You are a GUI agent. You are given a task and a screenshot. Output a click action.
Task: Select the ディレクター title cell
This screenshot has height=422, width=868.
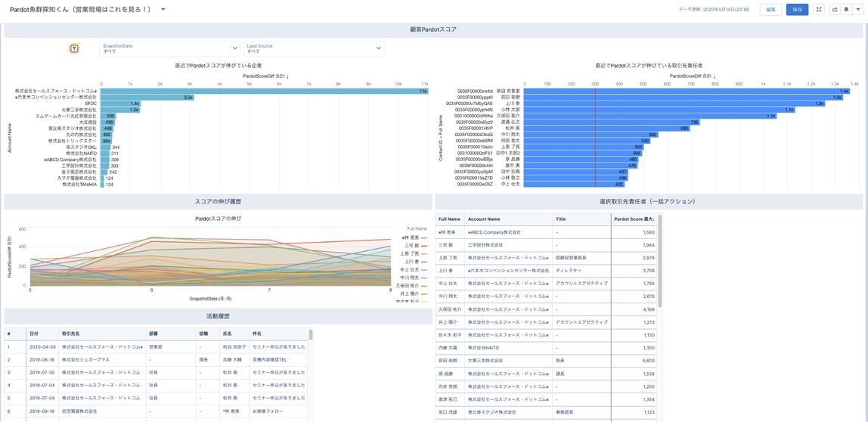point(581,271)
